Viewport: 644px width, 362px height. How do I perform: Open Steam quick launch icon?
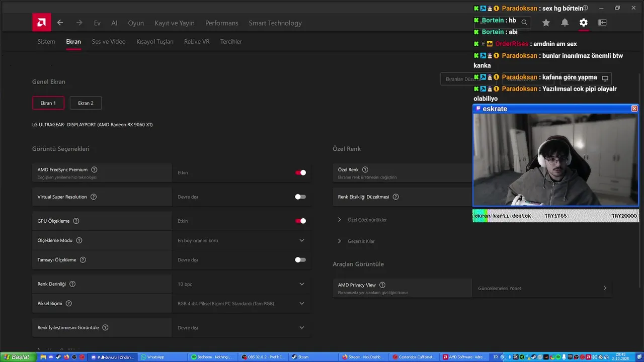59,357
